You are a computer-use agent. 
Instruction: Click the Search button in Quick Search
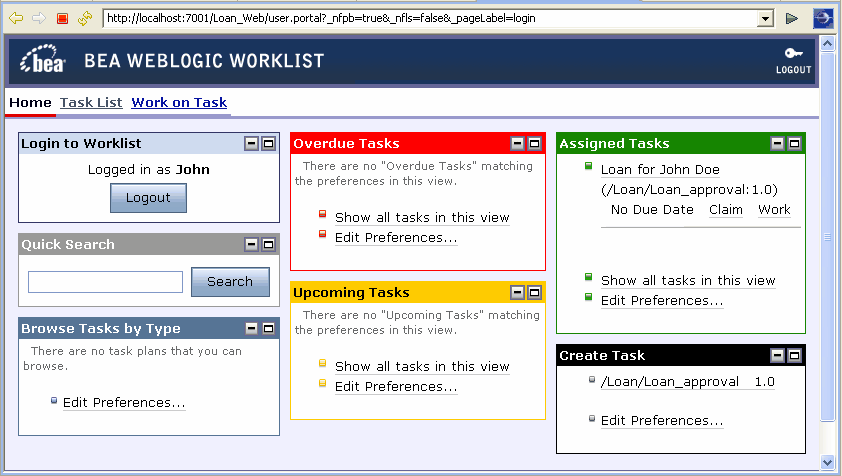coord(230,282)
